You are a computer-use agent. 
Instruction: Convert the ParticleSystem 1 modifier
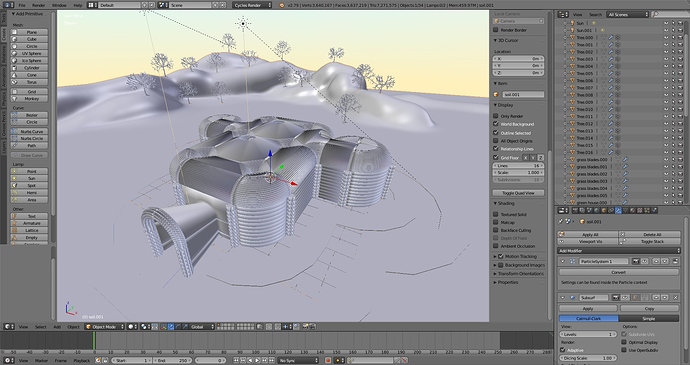click(x=618, y=272)
